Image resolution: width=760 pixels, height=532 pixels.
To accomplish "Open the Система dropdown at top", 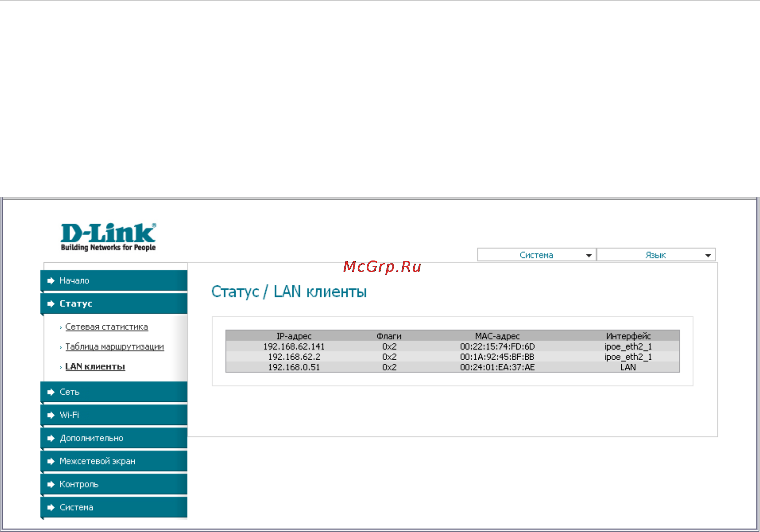I will [536, 255].
